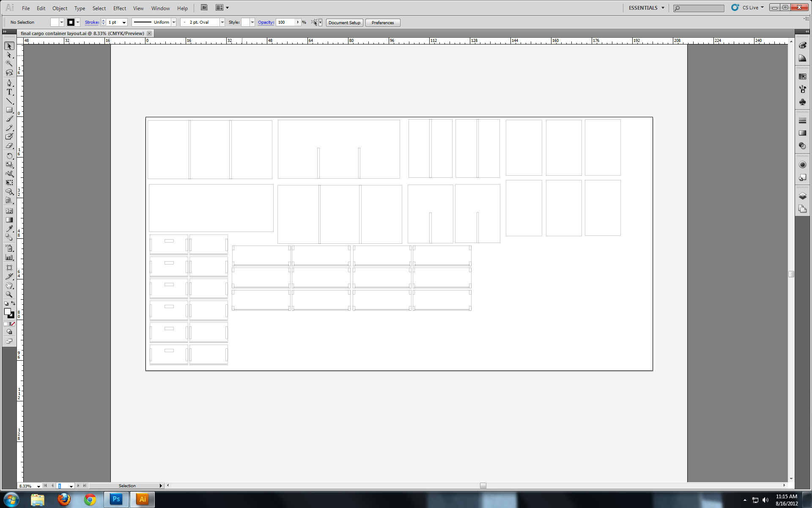Select the Selection tool in toolbar
Screen dimensions: 812x508
(x=9, y=46)
